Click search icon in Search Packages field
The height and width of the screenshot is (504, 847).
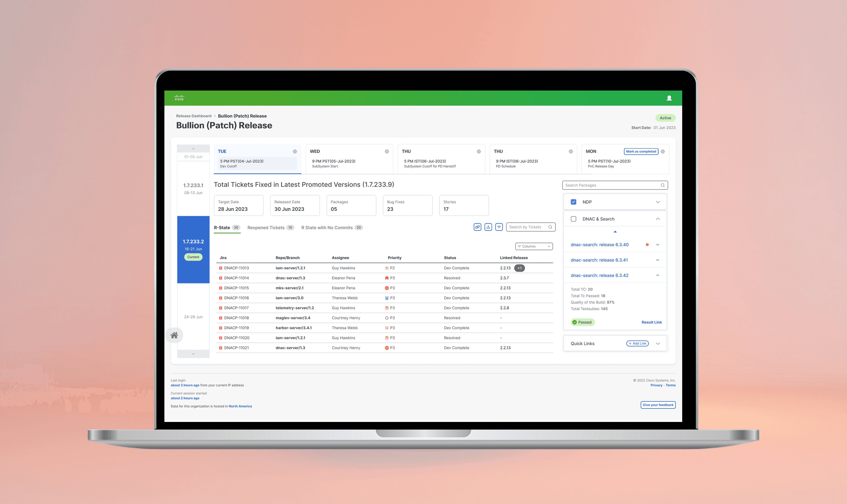[x=663, y=185]
